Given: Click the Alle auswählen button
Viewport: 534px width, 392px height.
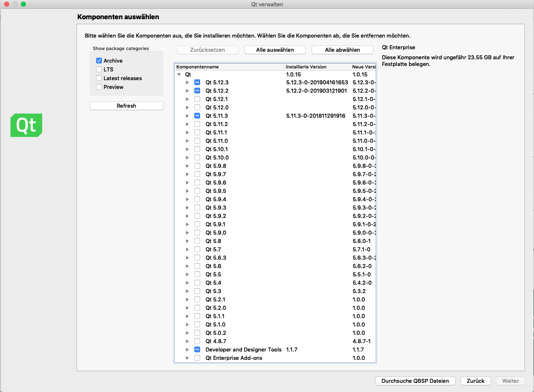Looking at the screenshot, I should [275, 50].
